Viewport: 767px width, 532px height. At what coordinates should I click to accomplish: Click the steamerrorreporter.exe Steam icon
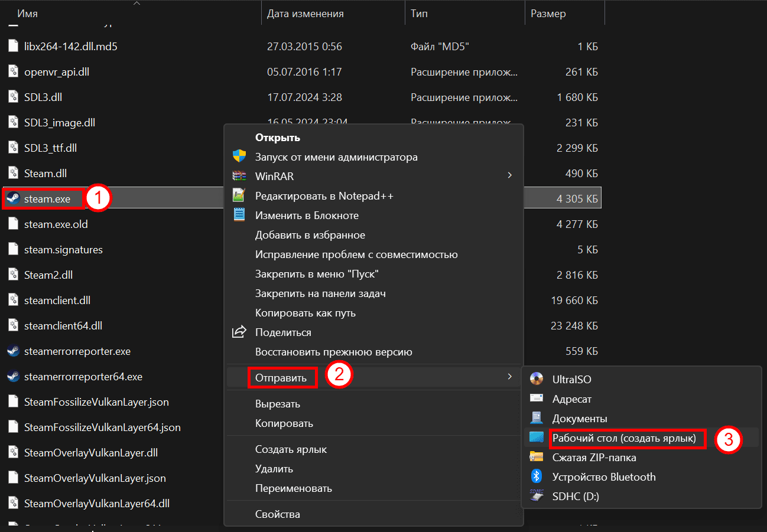13,351
